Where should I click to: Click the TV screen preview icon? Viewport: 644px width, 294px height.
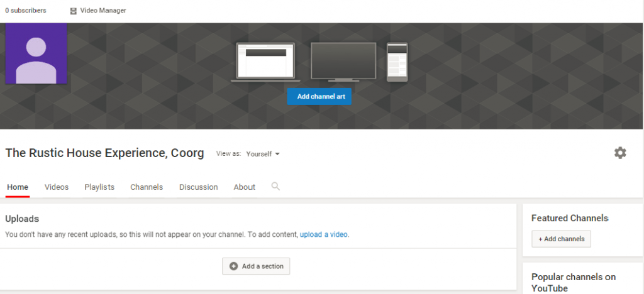(x=343, y=62)
